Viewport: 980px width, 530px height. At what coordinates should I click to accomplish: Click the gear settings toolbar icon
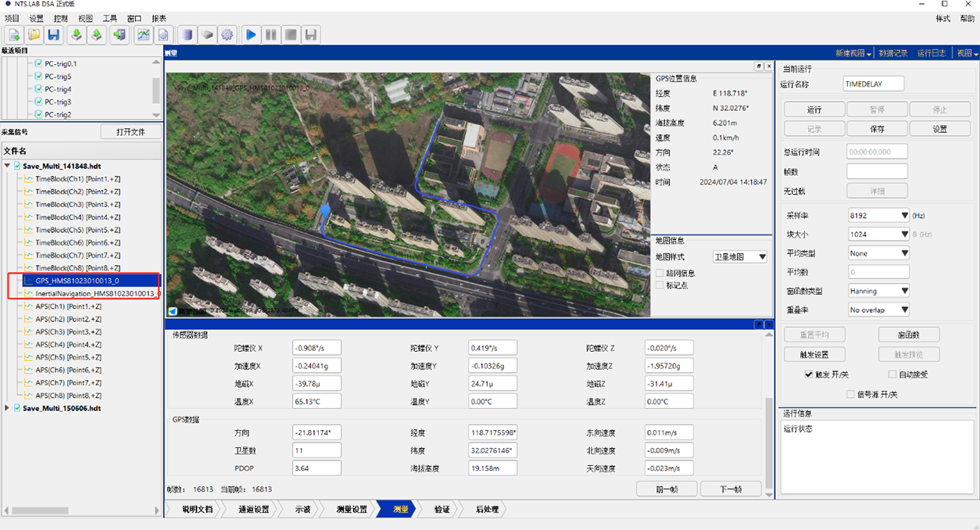(x=227, y=34)
